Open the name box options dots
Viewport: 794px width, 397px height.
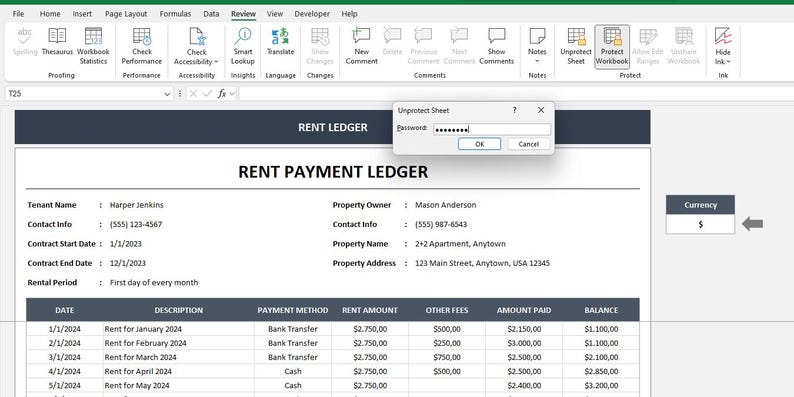180,94
